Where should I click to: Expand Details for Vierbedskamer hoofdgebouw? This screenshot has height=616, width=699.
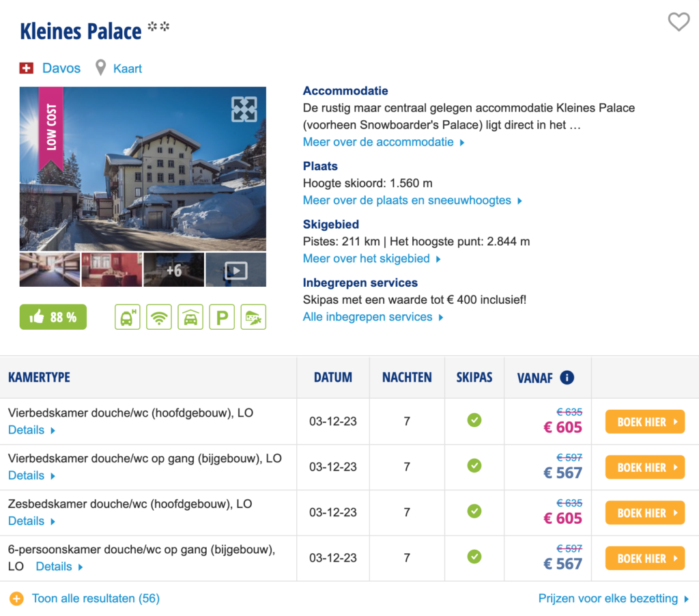click(31, 430)
